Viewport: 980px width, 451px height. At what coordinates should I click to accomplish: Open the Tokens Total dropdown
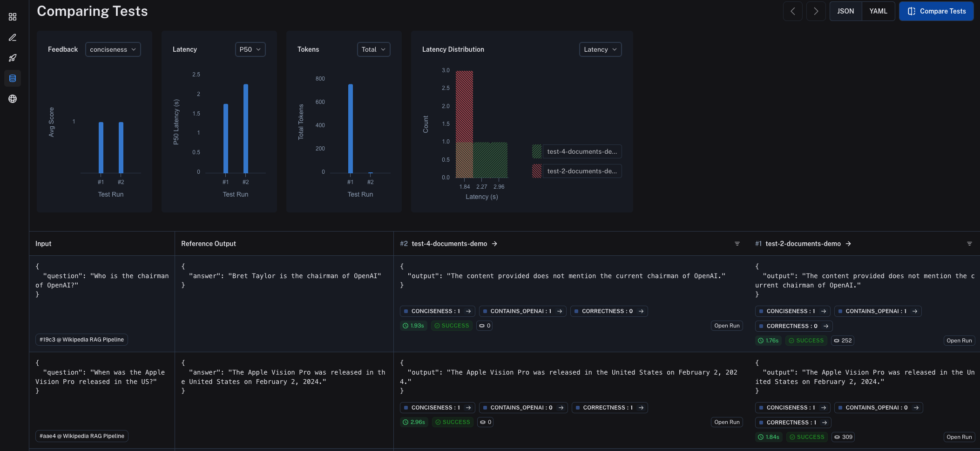click(x=373, y=49)
